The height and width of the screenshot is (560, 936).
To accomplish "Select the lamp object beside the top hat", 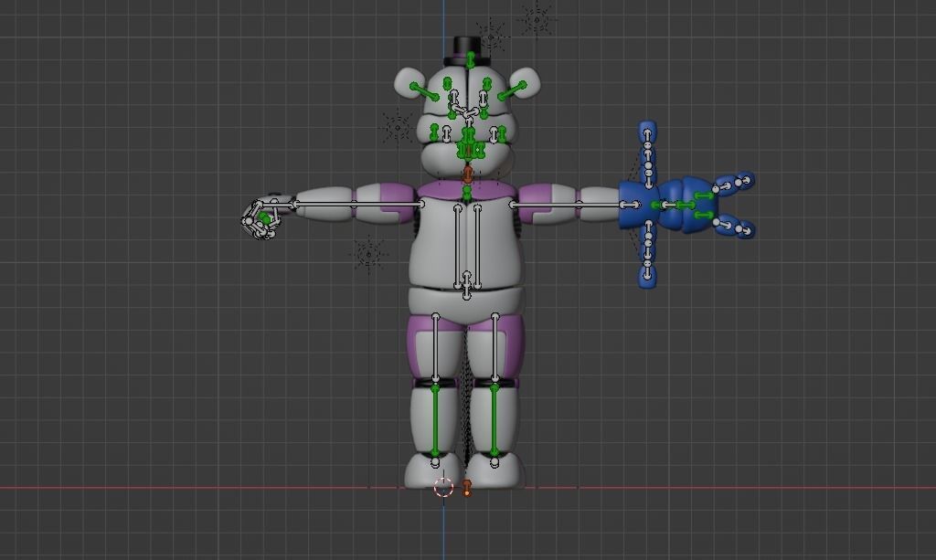I will [491, 37].
